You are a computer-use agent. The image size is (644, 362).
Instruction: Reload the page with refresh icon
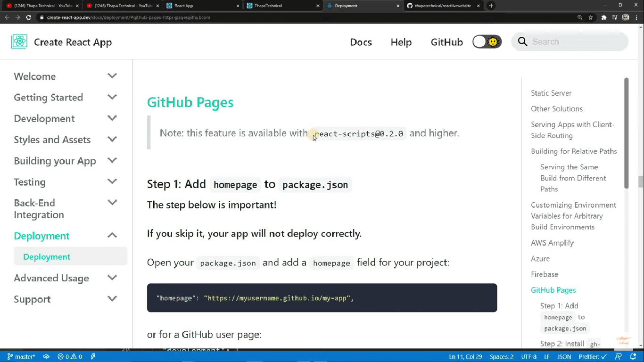tap(28, 17)
